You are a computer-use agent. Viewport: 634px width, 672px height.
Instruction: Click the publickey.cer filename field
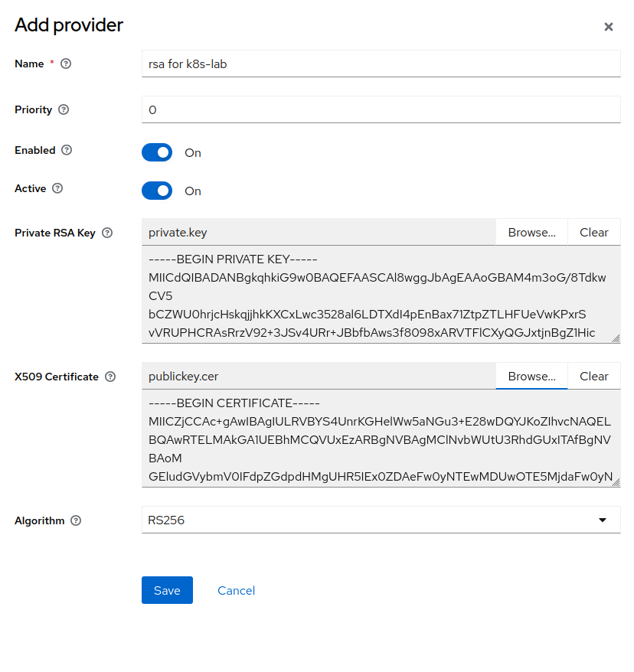(319, 377)
